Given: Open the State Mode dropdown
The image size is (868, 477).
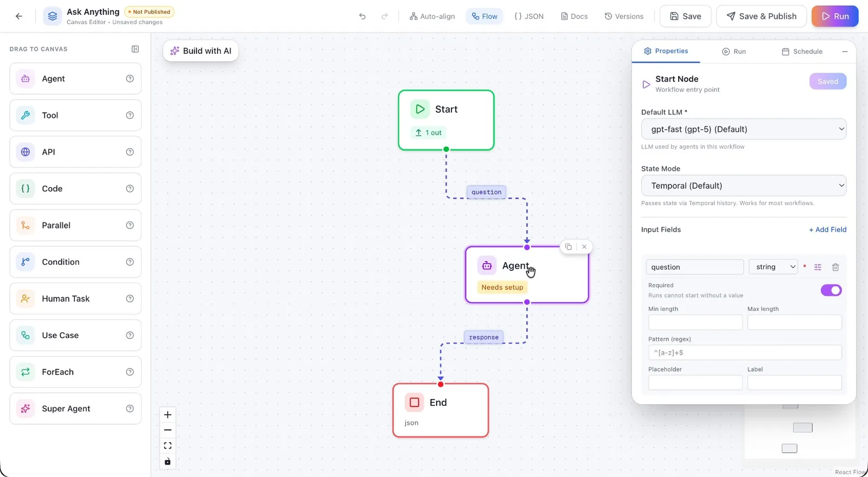Looking at the screenshot, I should click(x=744, y=186).
